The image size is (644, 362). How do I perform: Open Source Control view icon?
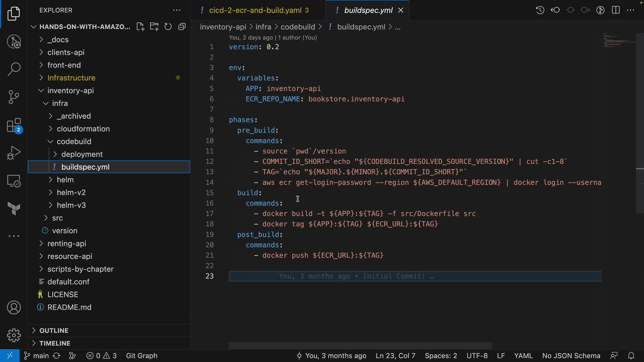coord(14,97)
